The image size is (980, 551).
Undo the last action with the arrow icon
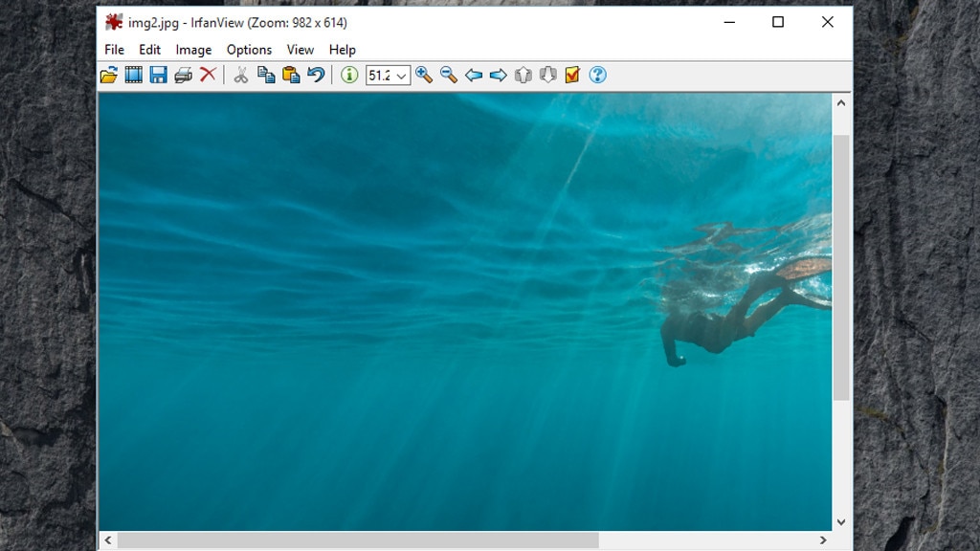click(316, 75)
